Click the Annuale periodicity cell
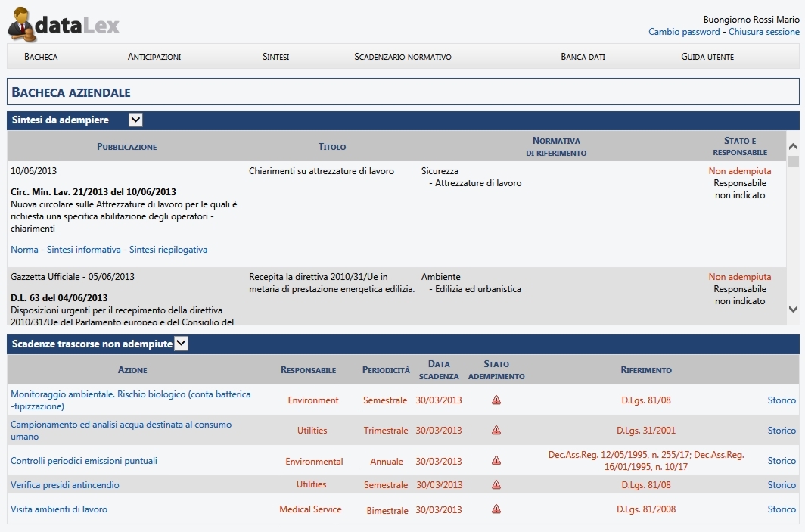 point(387,461)
